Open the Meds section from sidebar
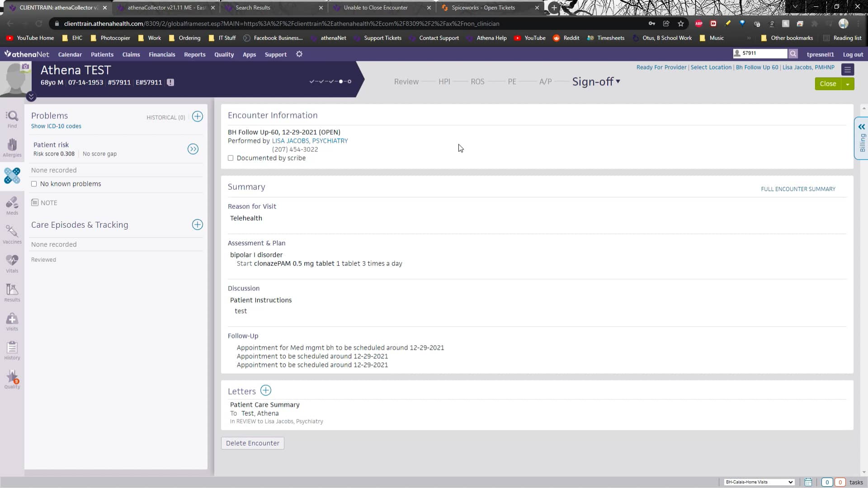Screen dimensions: 868x488 pos(12,206)
